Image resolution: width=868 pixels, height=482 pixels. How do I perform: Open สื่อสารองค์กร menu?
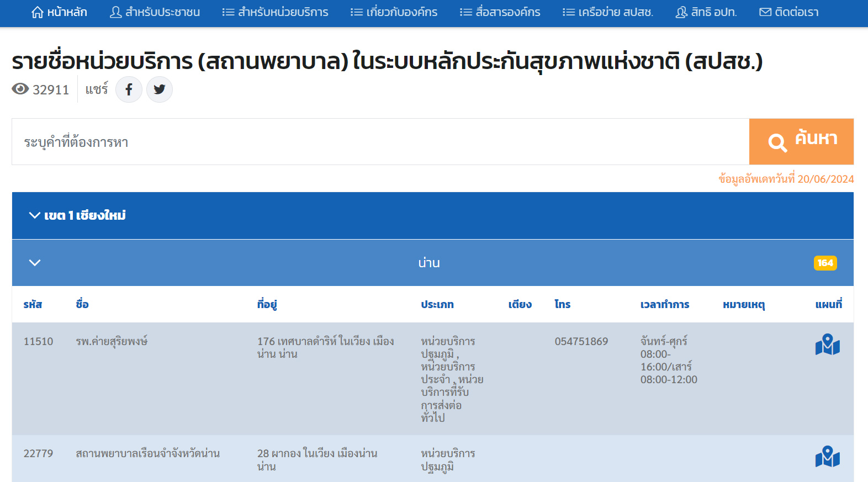[500, 12]
